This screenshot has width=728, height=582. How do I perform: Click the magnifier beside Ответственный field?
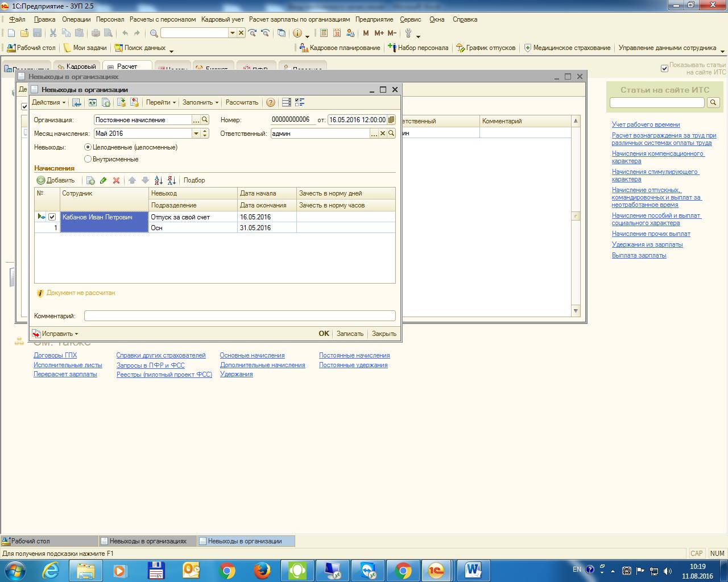click(391, 134)
